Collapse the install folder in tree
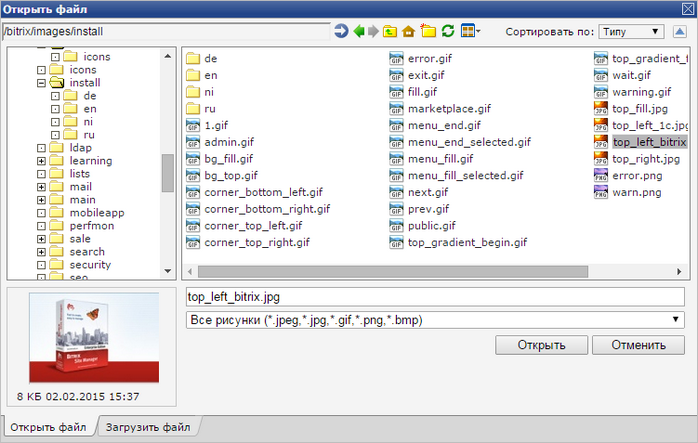Viewport: 698px width, 443px height. pyautogui.click(x=41, y=83)
